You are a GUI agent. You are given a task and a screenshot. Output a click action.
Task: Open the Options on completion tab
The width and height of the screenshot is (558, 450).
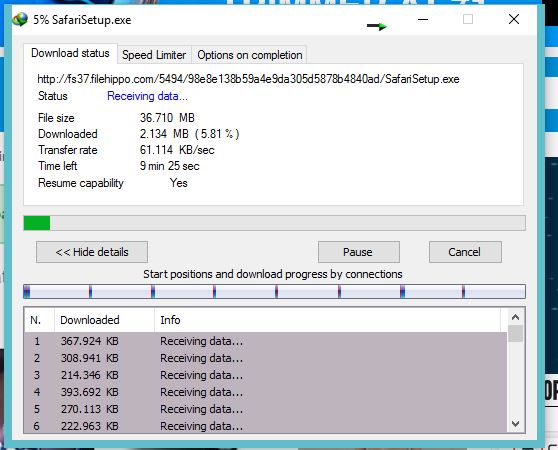[x=249, y=55]
